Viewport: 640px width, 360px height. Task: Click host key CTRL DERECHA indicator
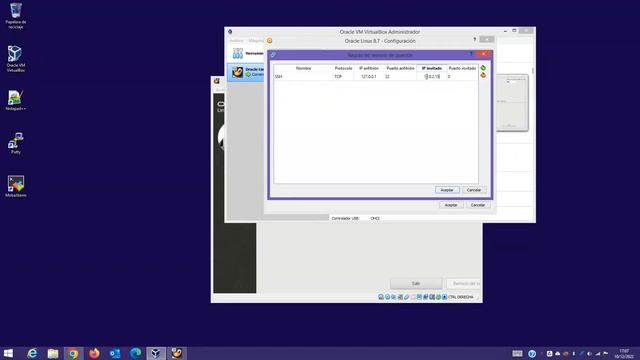(460, 297)
